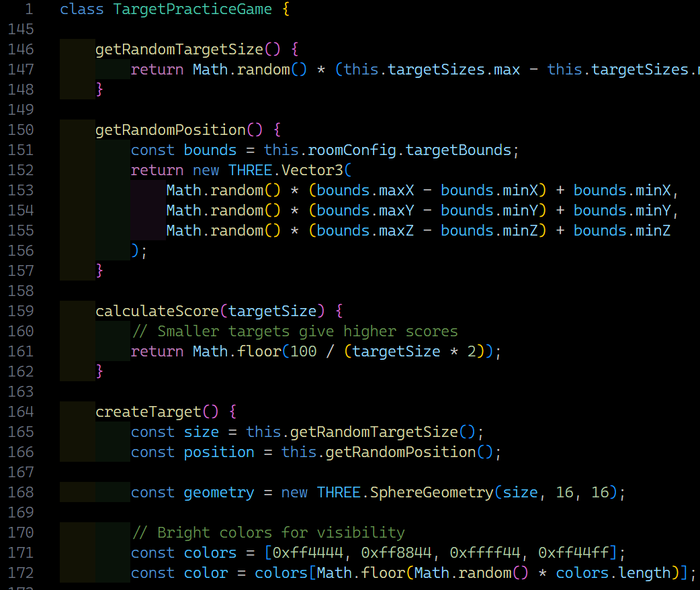Click the 0xff4444 color value
The width and height of the screenshot is (700, 590).
308,553
